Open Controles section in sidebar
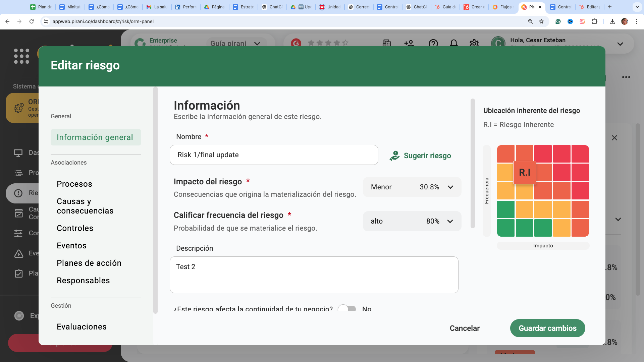The height and width of the screenshot is (362, 644). click(x=75, y=228)
